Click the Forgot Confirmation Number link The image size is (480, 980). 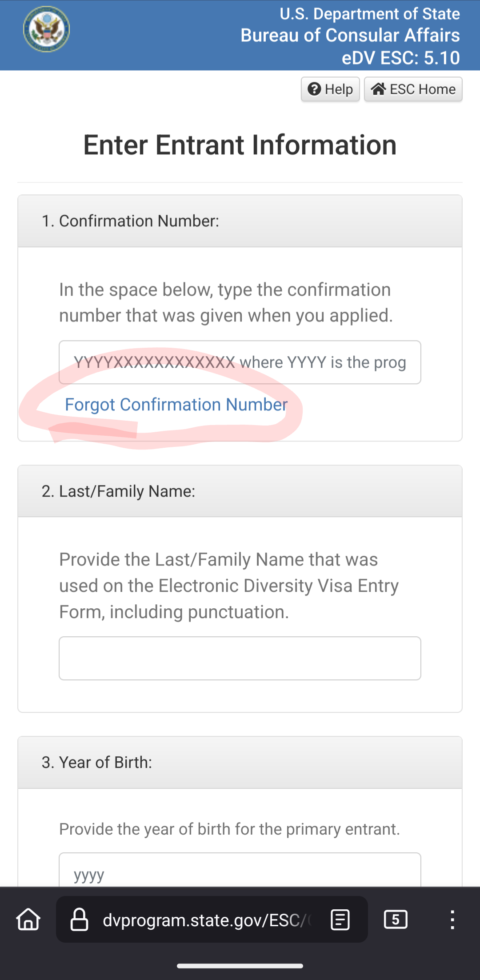tap(176, 405)
